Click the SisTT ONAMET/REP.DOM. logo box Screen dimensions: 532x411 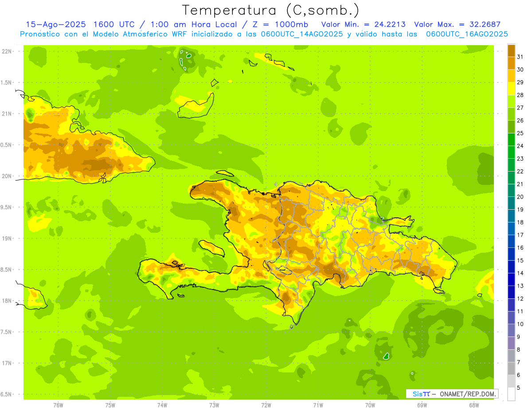452,394
